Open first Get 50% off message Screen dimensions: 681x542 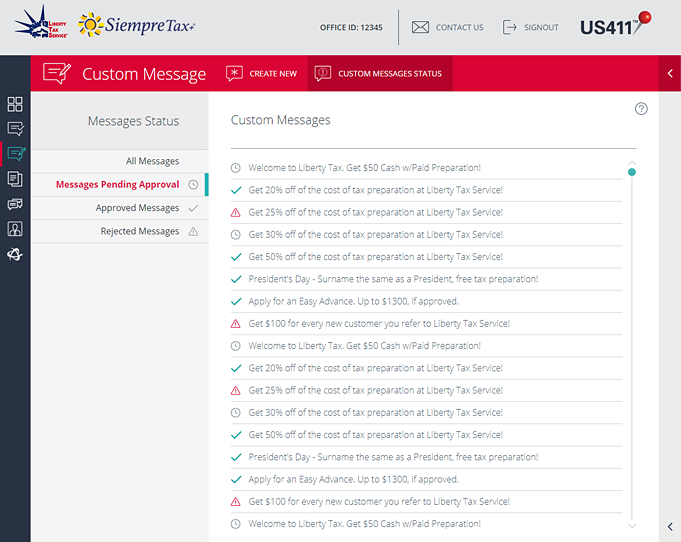tap(426, 257)
